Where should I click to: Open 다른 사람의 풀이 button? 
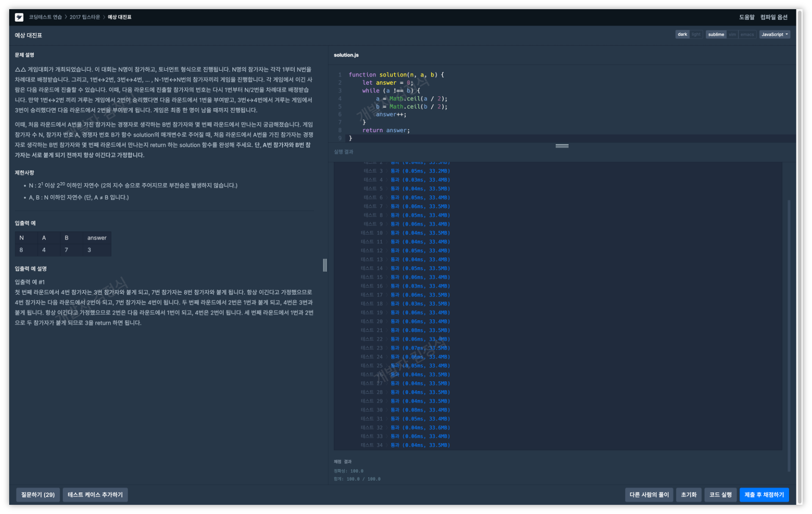pyautogui.click(x=649, y=495)
